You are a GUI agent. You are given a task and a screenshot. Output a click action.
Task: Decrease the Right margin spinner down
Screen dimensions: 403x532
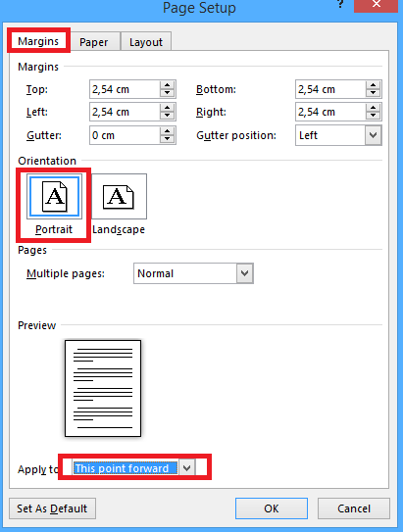(x=374, y=116)
